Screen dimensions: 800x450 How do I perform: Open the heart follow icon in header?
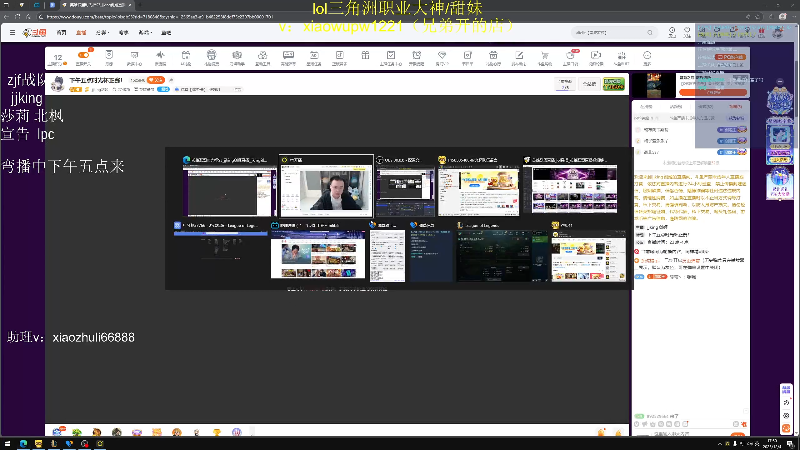(687, 32)
